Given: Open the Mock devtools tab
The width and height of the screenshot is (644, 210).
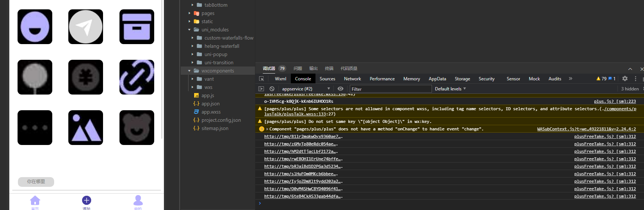Looking at the screenshot, I should (x=534, y=78).
